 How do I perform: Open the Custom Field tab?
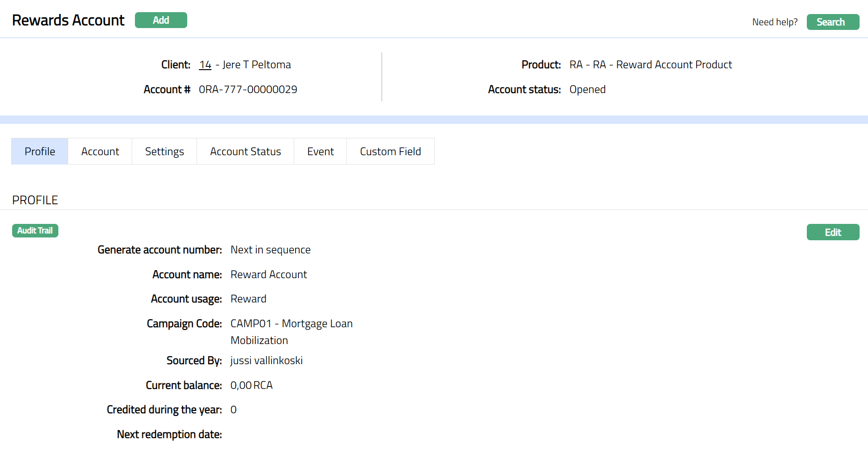(x=390, y=151)
